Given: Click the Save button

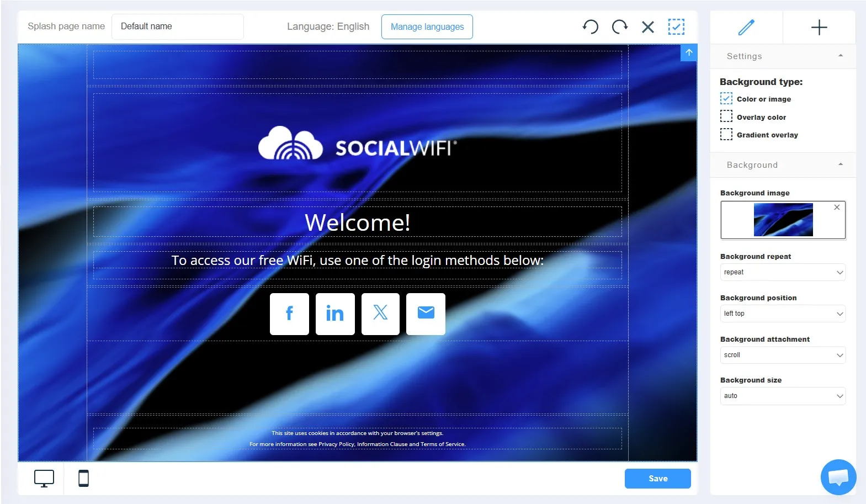Looking at the screenshot, I should tap(658, 479).
